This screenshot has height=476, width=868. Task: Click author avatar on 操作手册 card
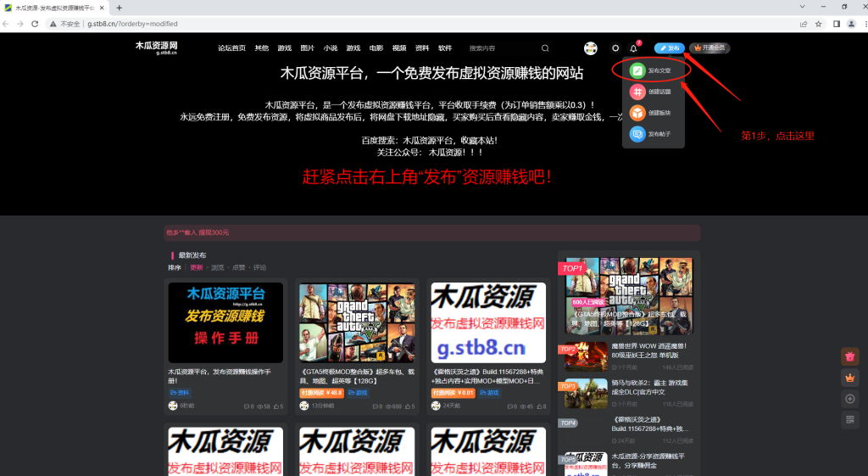pyautogui.click(x=173, y=406)
